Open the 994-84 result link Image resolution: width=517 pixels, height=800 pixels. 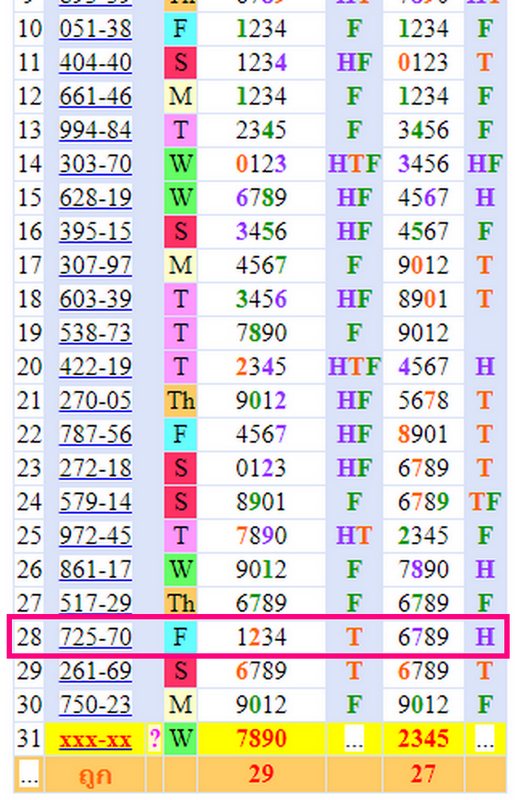[95, 130]
